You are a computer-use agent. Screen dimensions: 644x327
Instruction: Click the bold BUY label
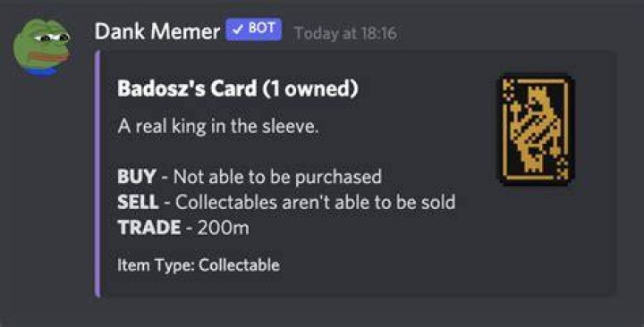(136, 177)
